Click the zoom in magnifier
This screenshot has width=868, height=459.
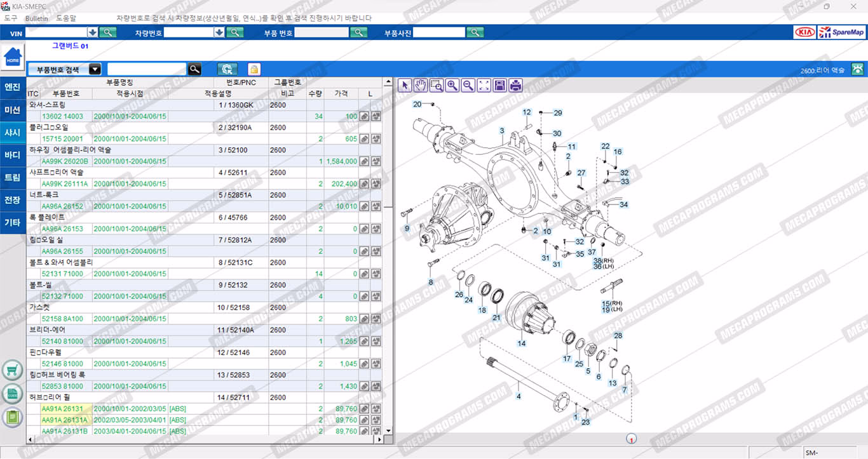pyautogui.click(x=452, y=85)
